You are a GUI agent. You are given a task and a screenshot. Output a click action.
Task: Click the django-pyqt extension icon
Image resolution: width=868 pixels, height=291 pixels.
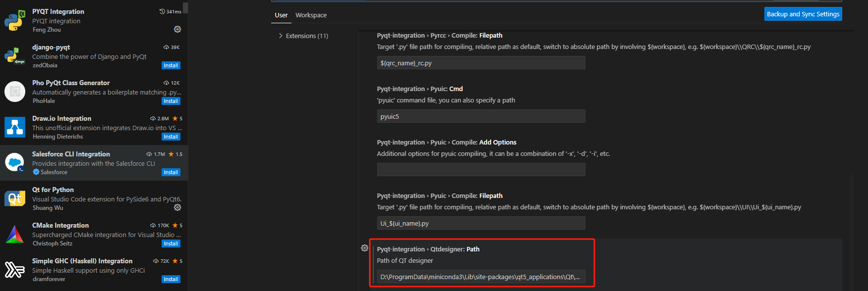[x=15, y=56]
